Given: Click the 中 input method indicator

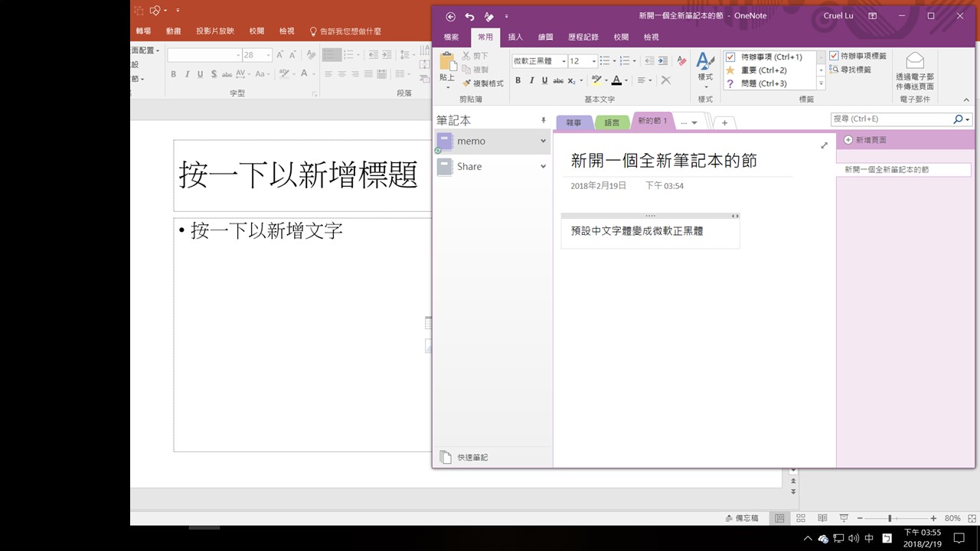Looking at the screenshot, I should pyautogui.click(x=870, y=538).
